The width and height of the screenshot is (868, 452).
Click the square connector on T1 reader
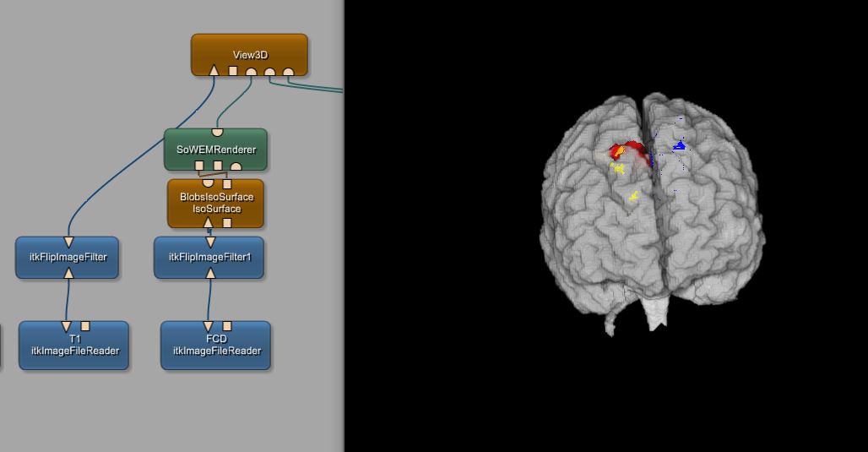click(x=85, y=326)
